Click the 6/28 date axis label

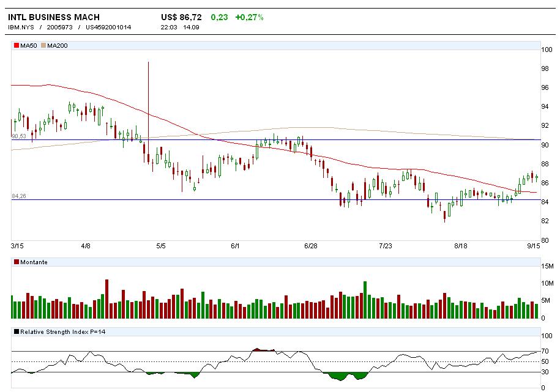pyautogui.click(x=311, y=246)
